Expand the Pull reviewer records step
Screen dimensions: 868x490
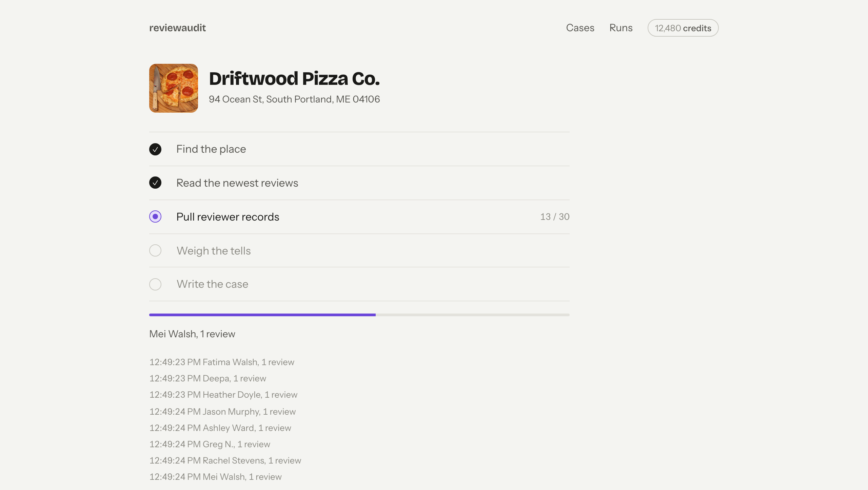(359, 217)
